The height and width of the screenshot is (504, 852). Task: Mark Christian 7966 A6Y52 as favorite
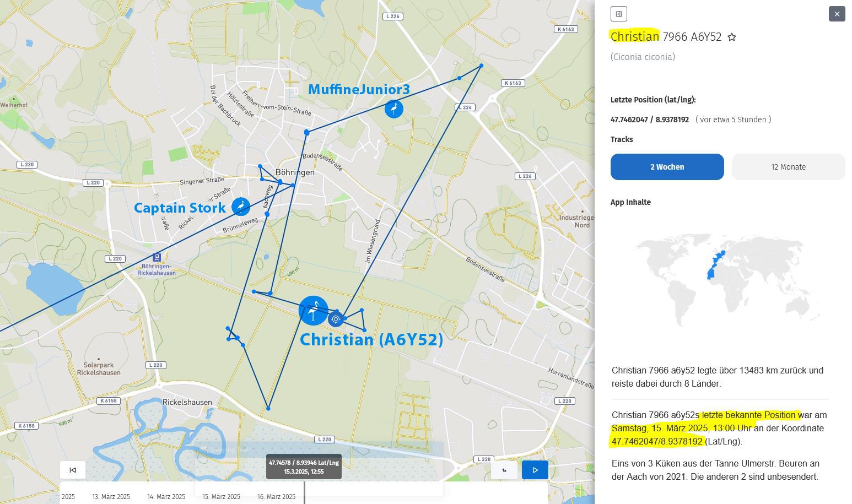coord(732,37)
